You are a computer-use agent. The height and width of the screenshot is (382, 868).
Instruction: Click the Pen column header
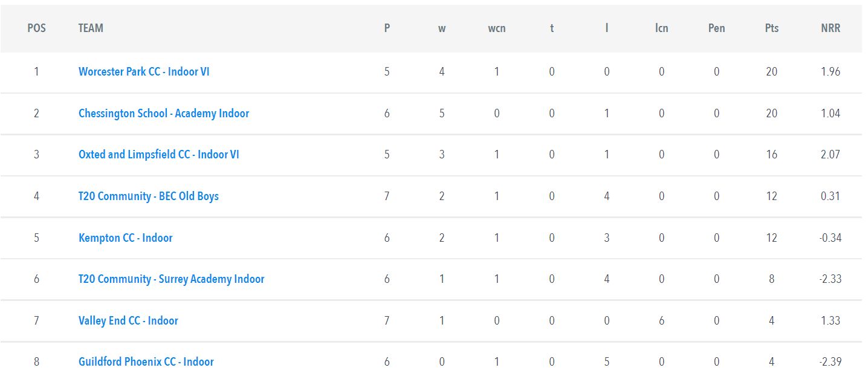(716, 28)
